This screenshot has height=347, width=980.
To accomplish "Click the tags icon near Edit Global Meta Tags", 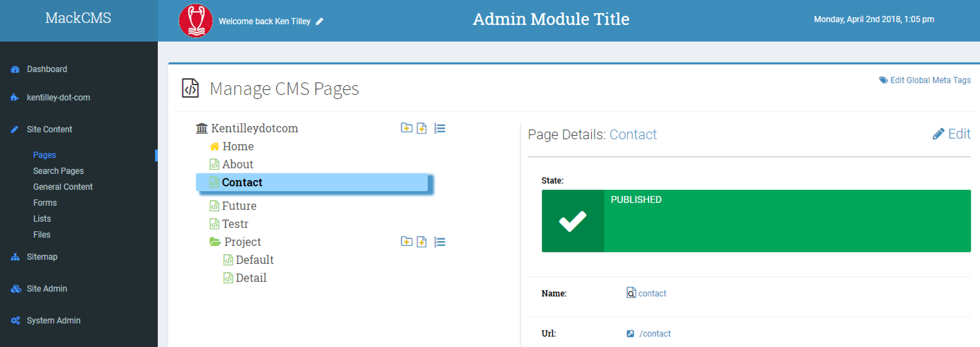I will pos(883,80).
